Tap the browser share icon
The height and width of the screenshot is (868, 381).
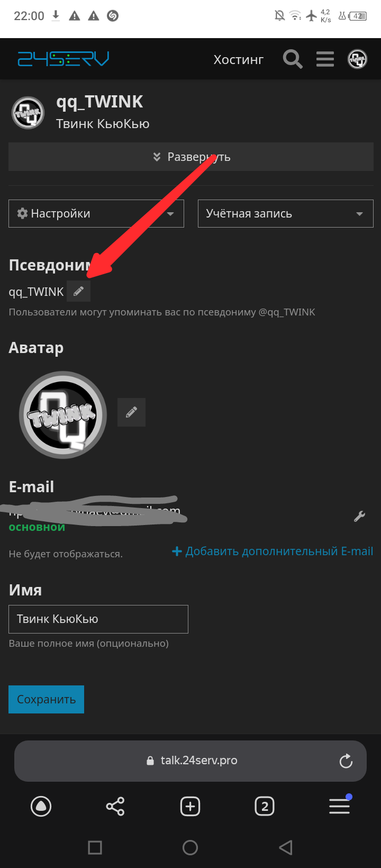point(115,806)
